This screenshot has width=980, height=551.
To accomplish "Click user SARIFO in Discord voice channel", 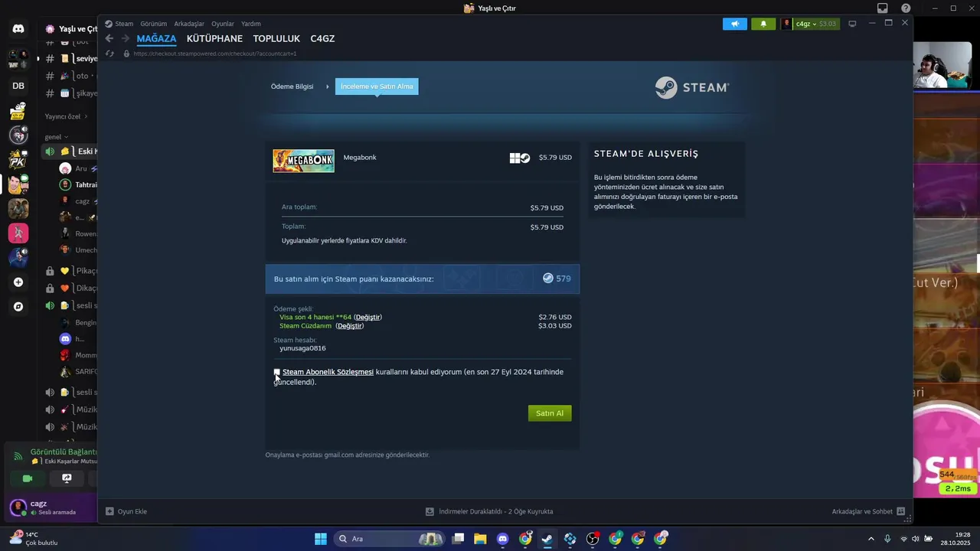I will tap(78, 372).
